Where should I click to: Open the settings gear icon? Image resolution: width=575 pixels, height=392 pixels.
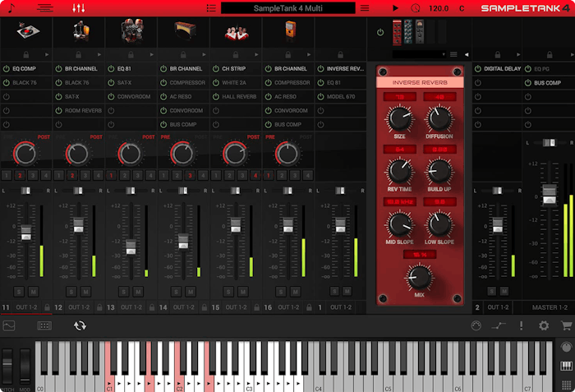[544, 325]
